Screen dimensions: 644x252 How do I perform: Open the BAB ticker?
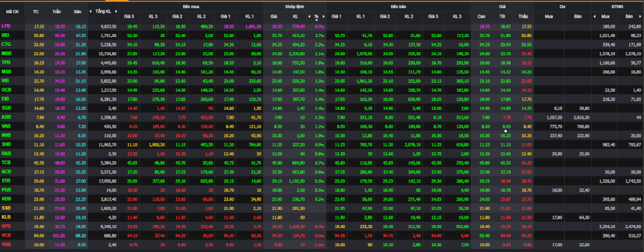click(x=6, y=153)
